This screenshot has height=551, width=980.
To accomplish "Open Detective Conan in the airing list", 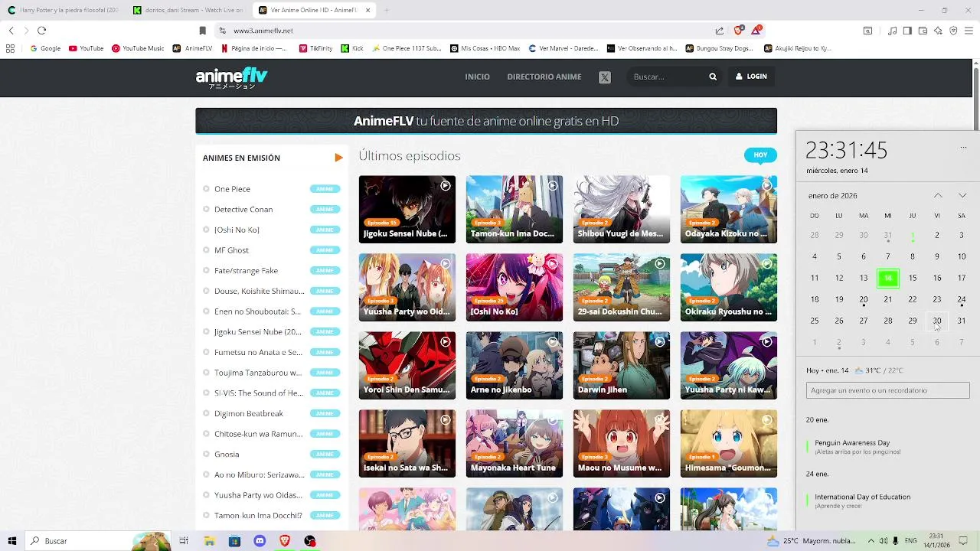I will pyautogui.click(x=243, y=209).
